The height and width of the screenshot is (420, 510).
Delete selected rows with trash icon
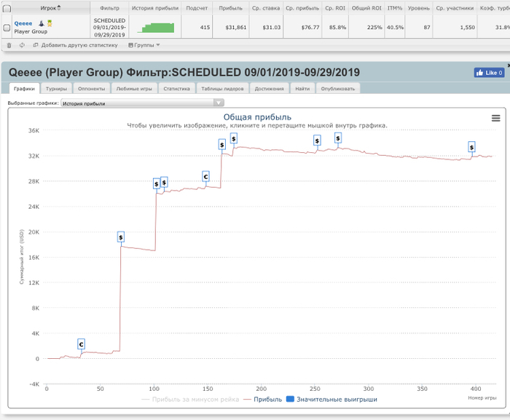point(9,45)
